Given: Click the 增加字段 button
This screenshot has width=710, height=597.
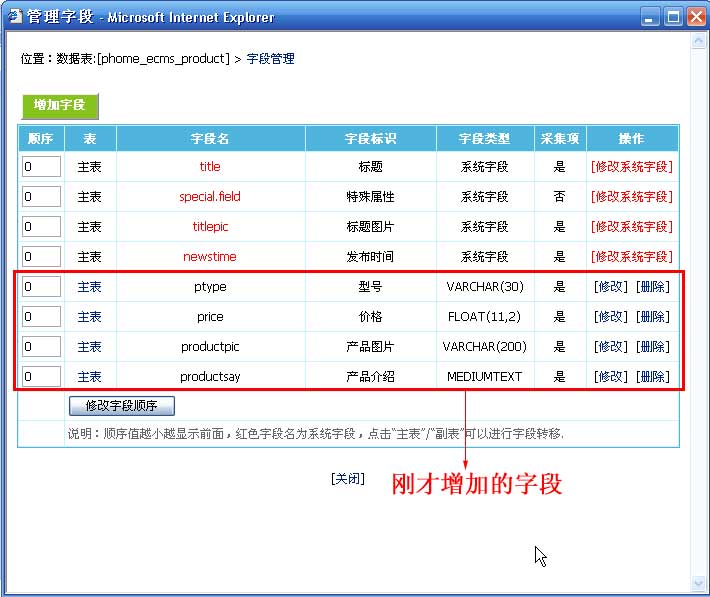Looking at the screenshot, I should pyautogui.click(x=60, y=105).
